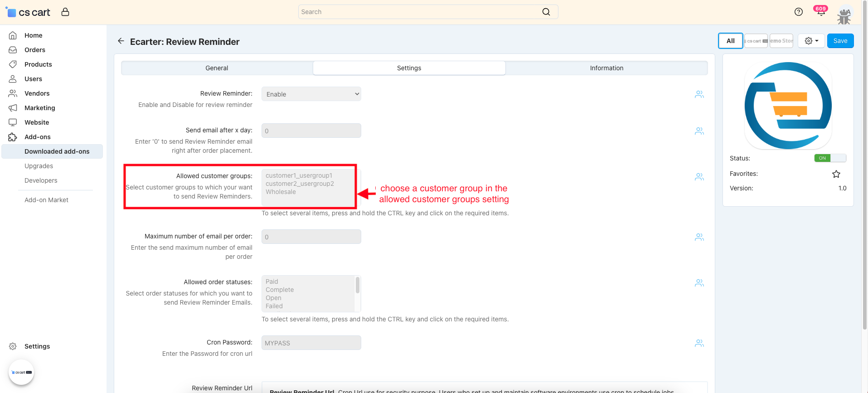868x393 pixels.
Task: Open Add-on Market in the sidebar
Action: click(x=46, y=200)
